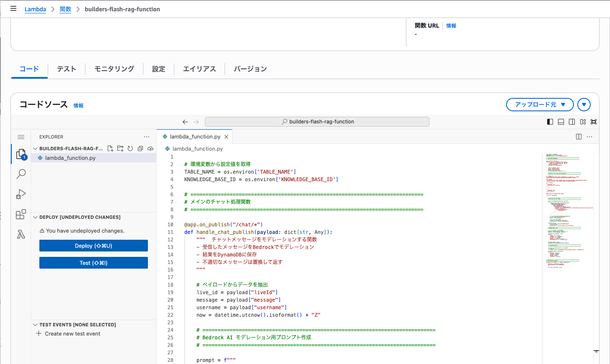Click the builders-flash-rag-function search box
The height and width of the screenshot is (364, 610).
click(x=317, y=121)
